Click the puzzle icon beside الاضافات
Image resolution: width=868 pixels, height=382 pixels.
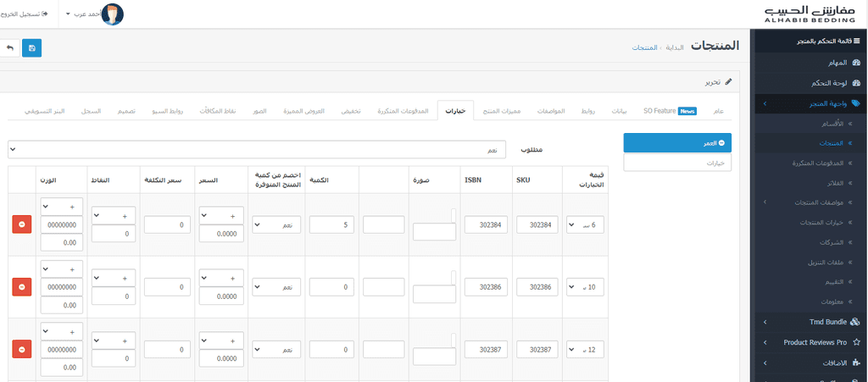tap(856, 363)
